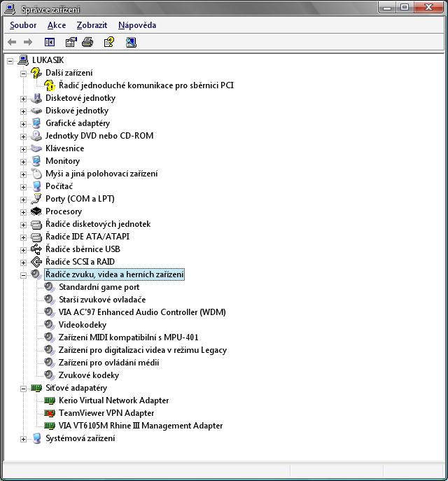448x481 pixels.
Task: Click the Klávesnice keyboard icon
Action: [36, 148]
